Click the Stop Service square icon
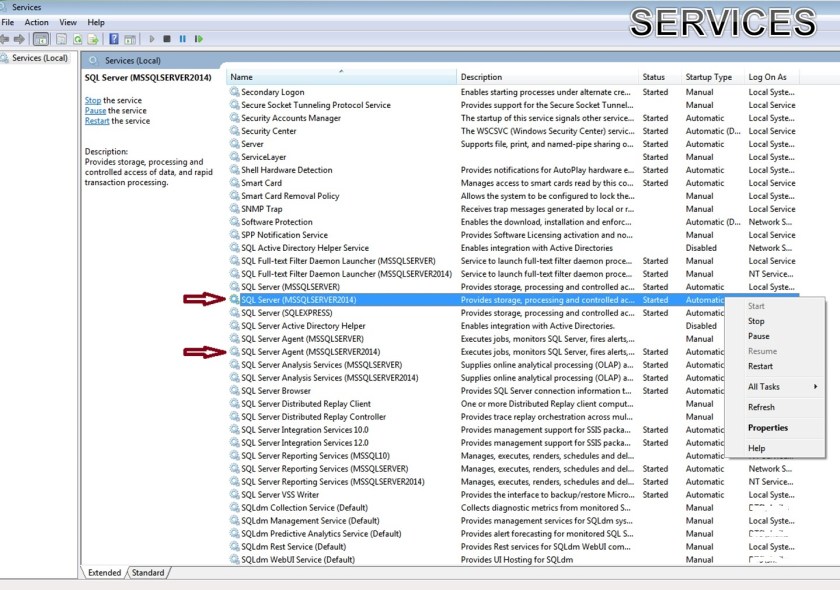Viewport: 840px width, 590px height. (x=167, y=39)
